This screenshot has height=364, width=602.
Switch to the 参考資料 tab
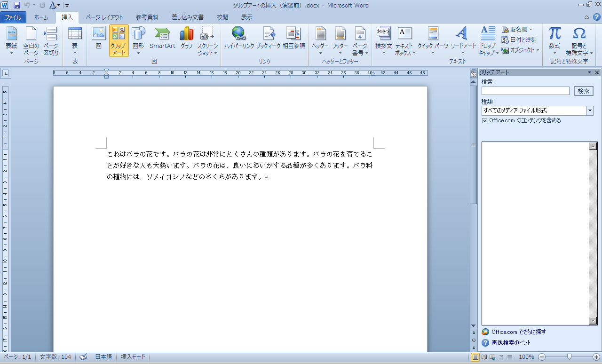pyautogui.click(x=147, y=17)
